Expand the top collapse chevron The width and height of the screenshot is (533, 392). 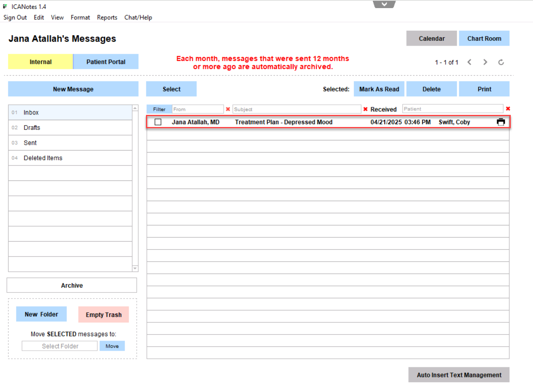click(384, 4)
